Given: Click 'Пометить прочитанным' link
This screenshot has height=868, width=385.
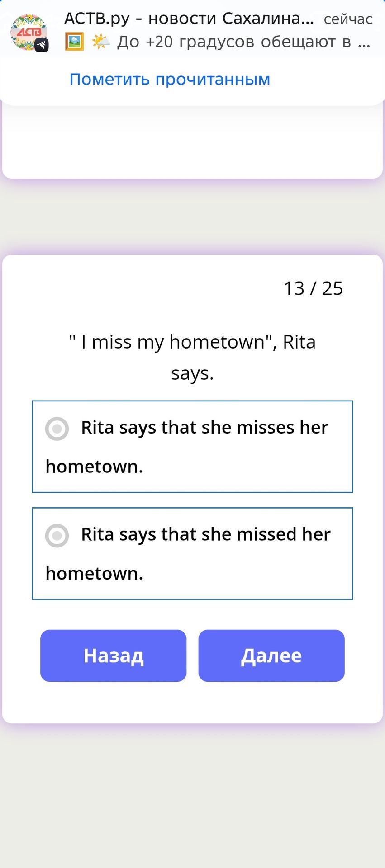Looking at the screenshot, I should (x=170, y=79).
